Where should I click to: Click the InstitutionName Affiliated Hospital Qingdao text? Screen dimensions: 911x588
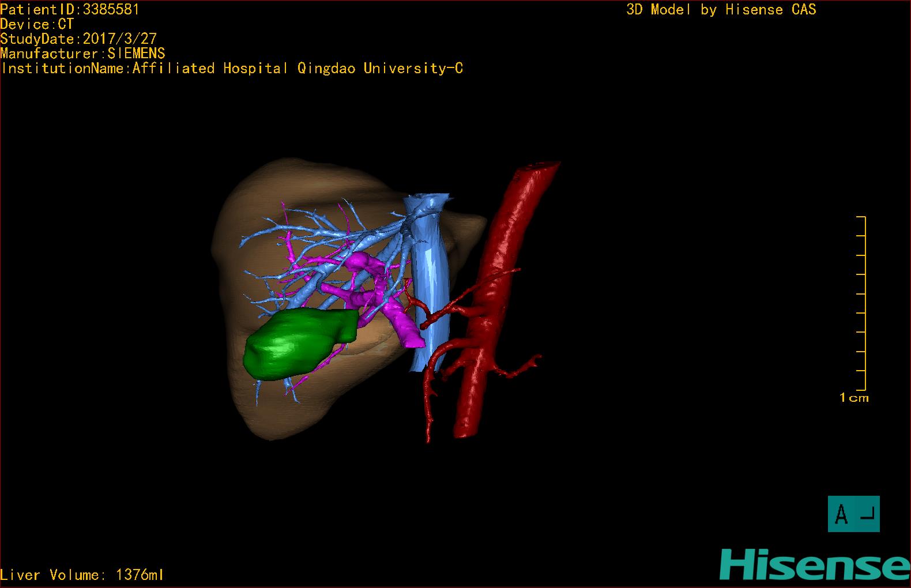coord(232,68)
